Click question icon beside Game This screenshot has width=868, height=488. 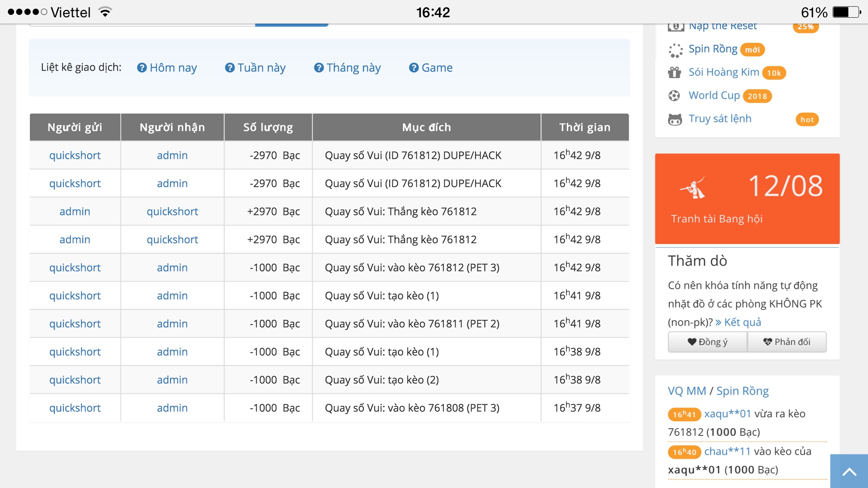pos(414,68)
